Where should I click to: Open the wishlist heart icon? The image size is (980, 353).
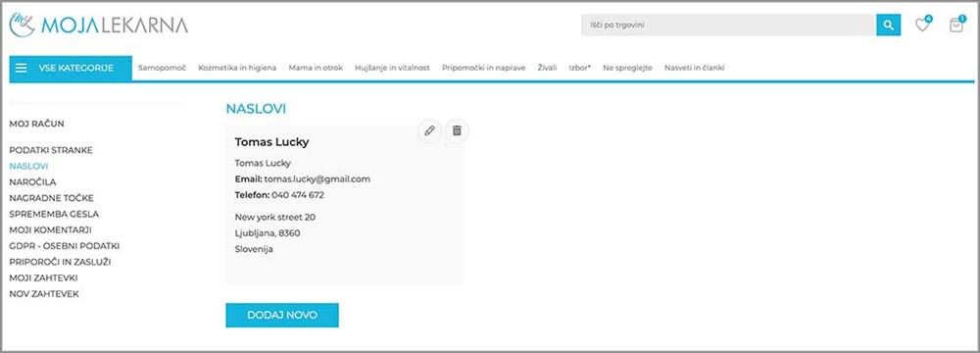(922, 25)
